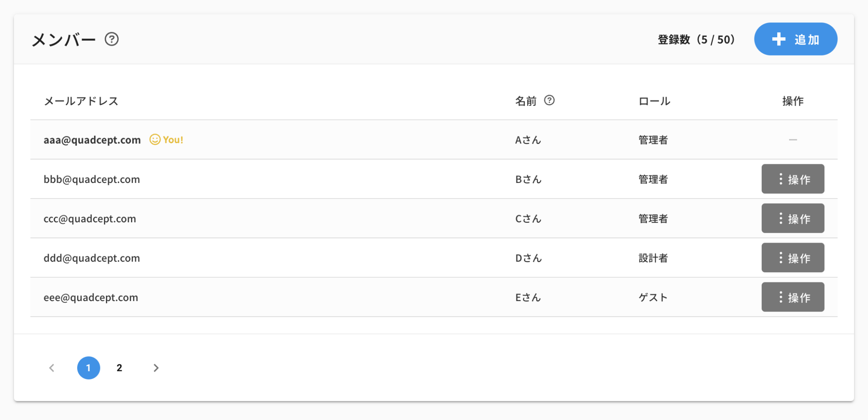868x420 pixels.
Task: Click the help icon beside メンバー title
Action: point(111,39)
